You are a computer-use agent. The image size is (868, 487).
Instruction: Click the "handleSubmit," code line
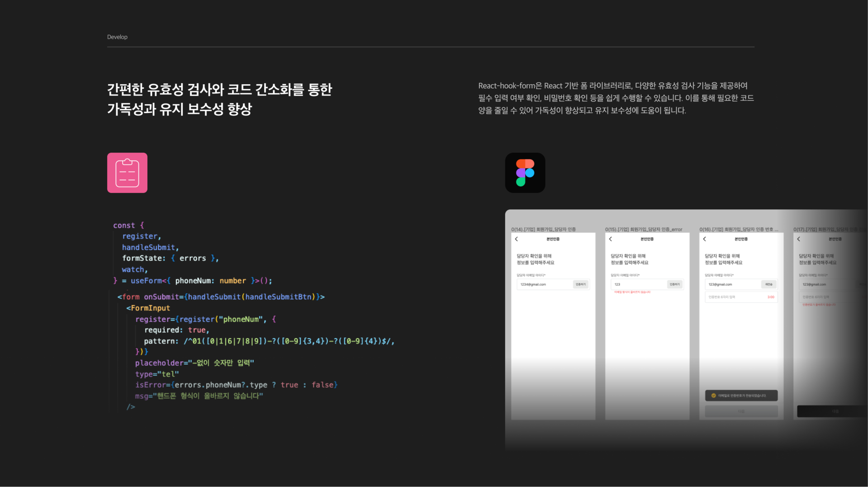[150, 247]
